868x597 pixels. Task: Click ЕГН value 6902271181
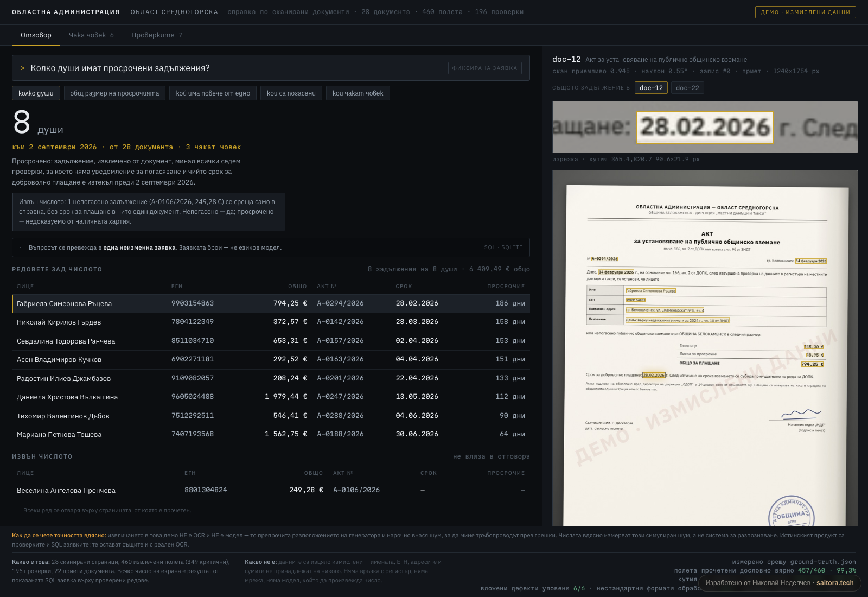(x=193, y=359)
